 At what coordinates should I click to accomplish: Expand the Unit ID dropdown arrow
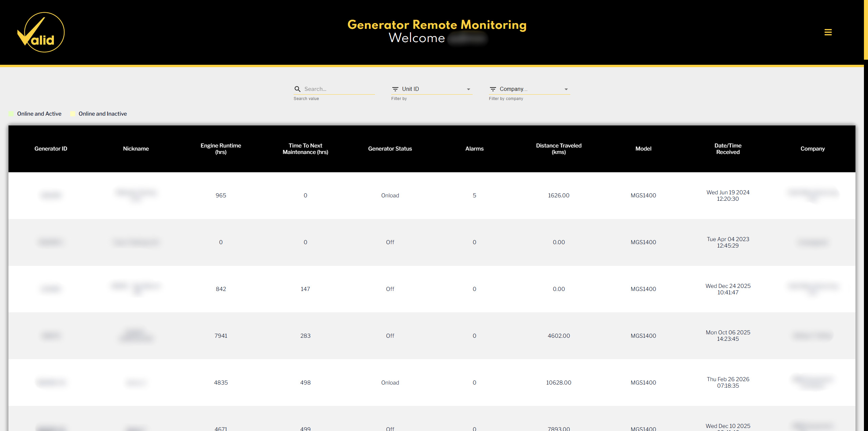coord(468,89)
